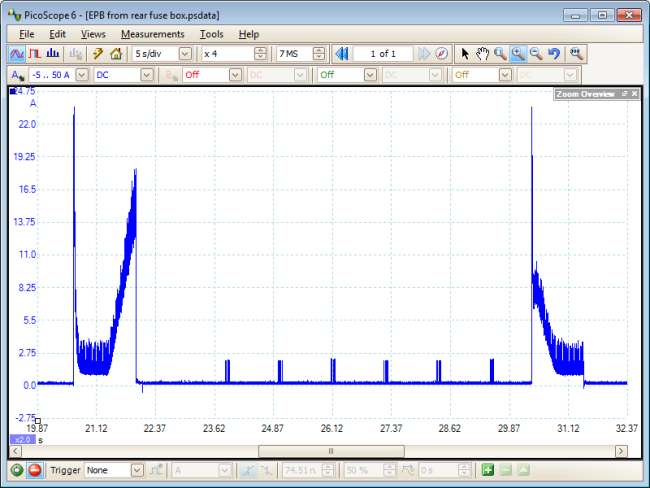Open the 5 s/div timebase dropdown
Viewport: 650px width, 488px height.
coord(185,54)
